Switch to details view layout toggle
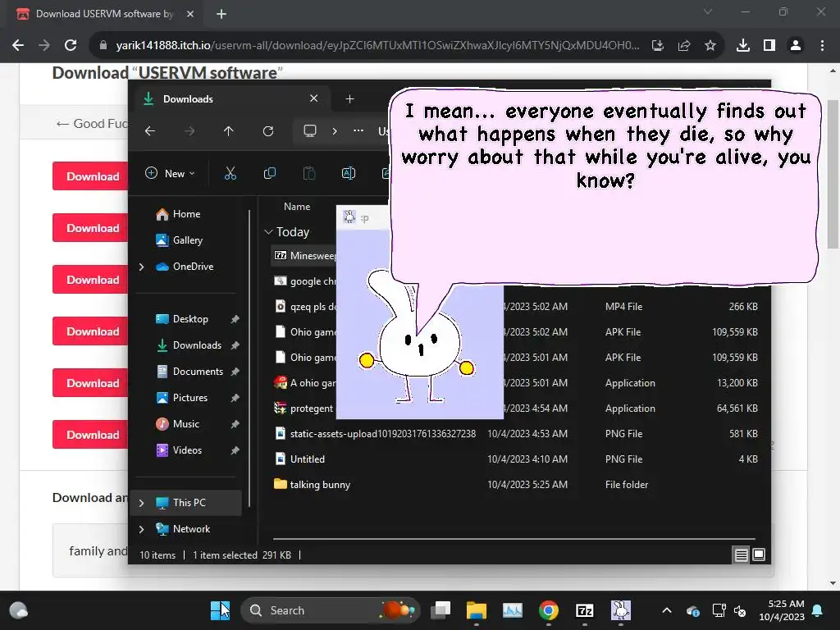Screen dimensions: 840x630 coord(741,555)
